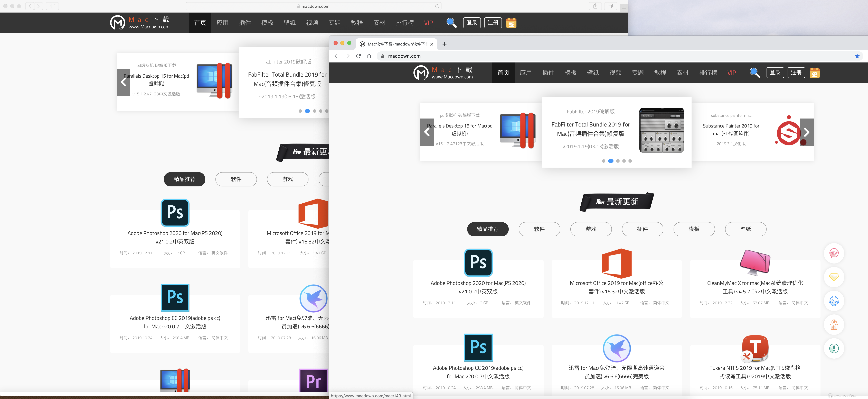The height and width of the screenshot is (399, 868).
Task: Show previous carousel slide in Chrome window
Action: [x=427, y=132]
